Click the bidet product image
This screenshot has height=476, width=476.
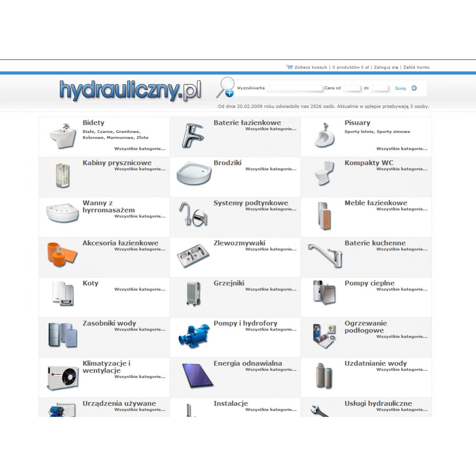click(63, 135)
